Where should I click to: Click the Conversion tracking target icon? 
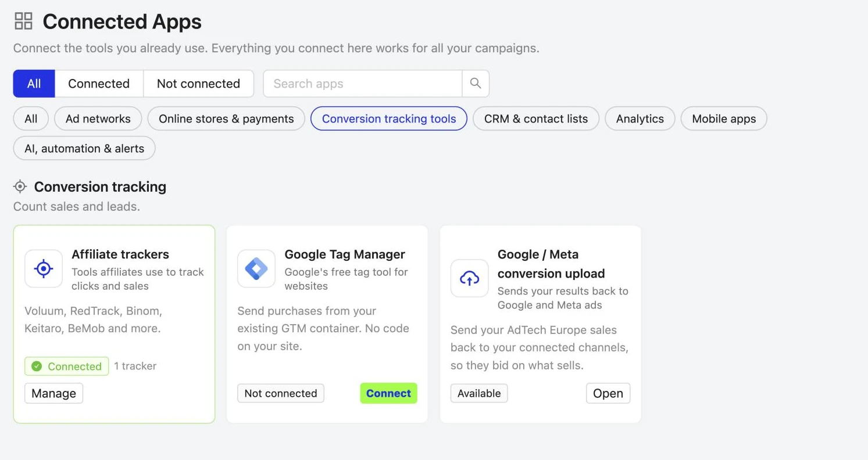pos(20,186)
